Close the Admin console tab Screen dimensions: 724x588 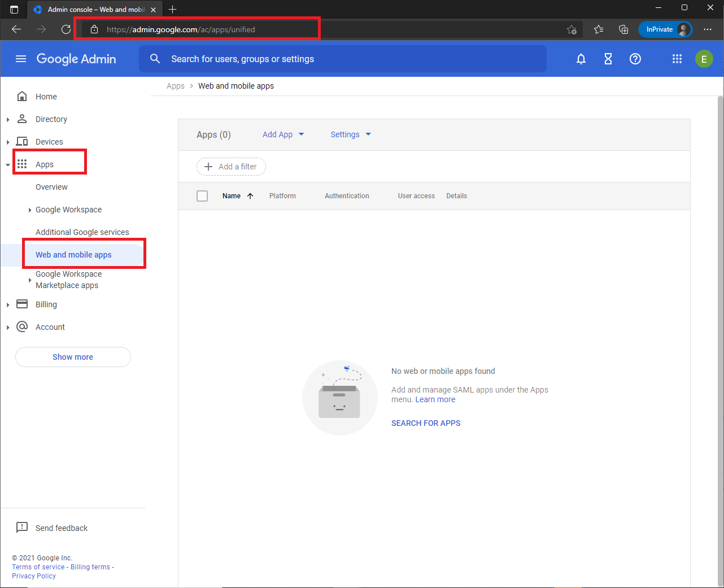coord(153,10)
